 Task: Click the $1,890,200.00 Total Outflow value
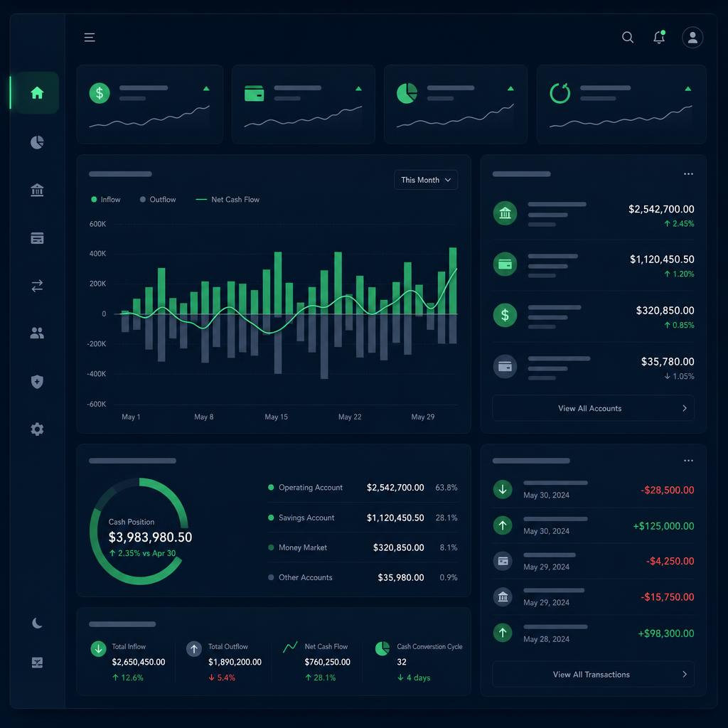[x=235, y=662]
